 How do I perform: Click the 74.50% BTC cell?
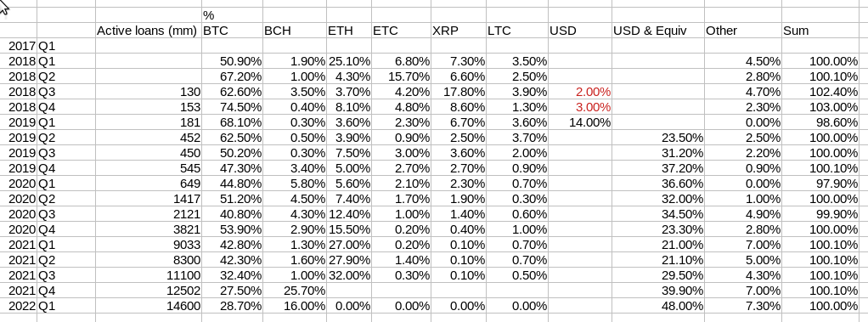(x=232, y=107)
